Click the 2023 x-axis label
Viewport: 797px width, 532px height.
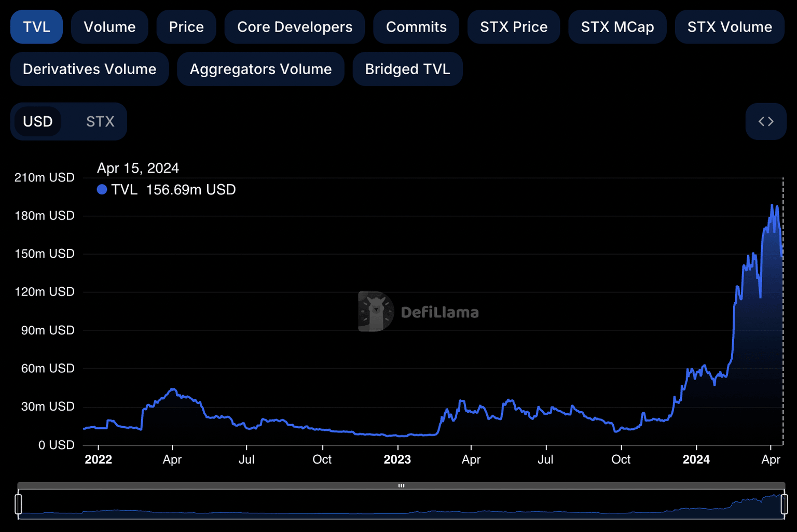[397, 459]
